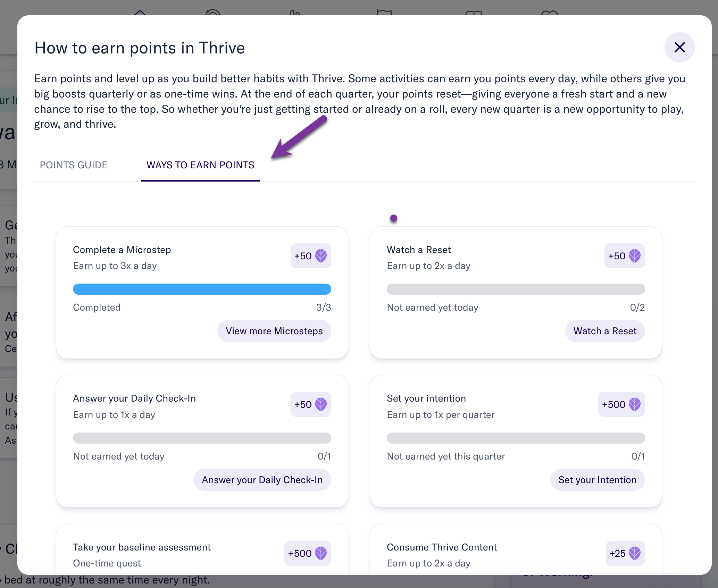
Task: Switch to the Points Guide tab
Action: [74, 165]
